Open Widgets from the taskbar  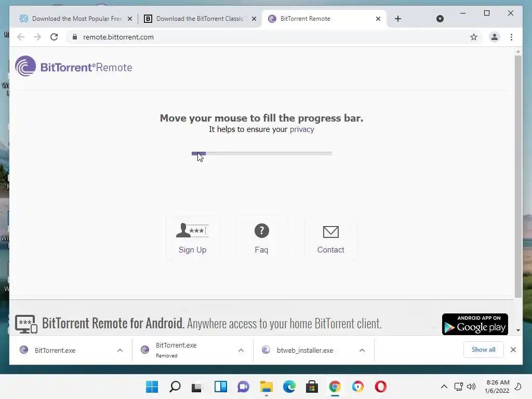pyautogui.click(x=220, y=387)
